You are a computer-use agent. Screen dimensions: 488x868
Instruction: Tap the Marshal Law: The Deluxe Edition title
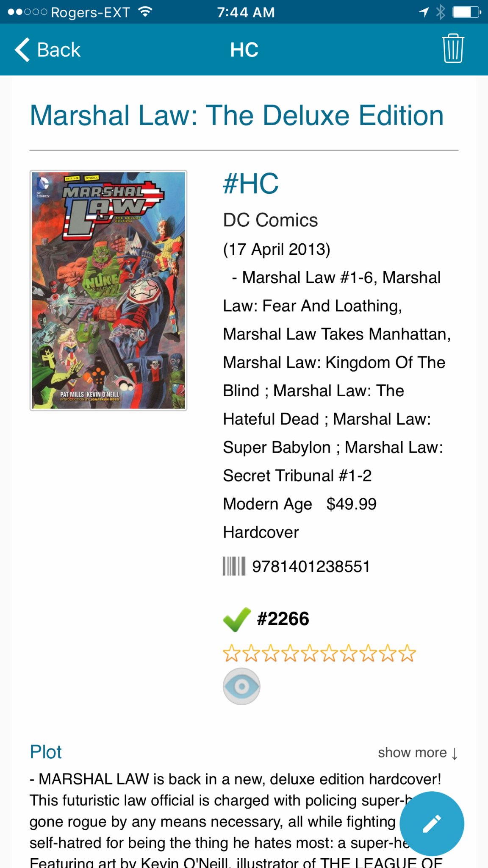pos(237,115)
